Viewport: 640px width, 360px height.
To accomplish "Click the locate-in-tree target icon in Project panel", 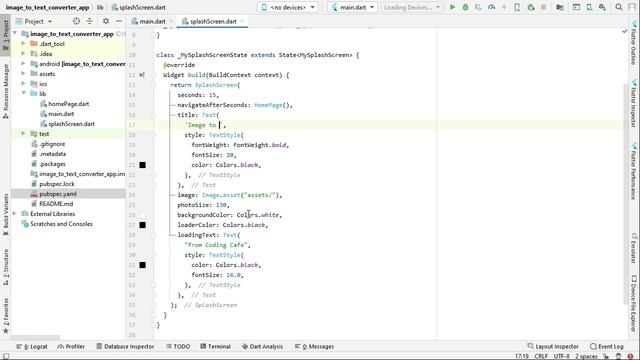I will [76, 21].
